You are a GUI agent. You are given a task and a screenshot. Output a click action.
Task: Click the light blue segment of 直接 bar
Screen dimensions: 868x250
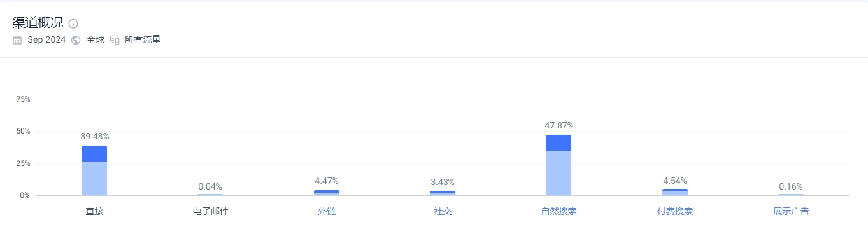[x=94, y=178]
